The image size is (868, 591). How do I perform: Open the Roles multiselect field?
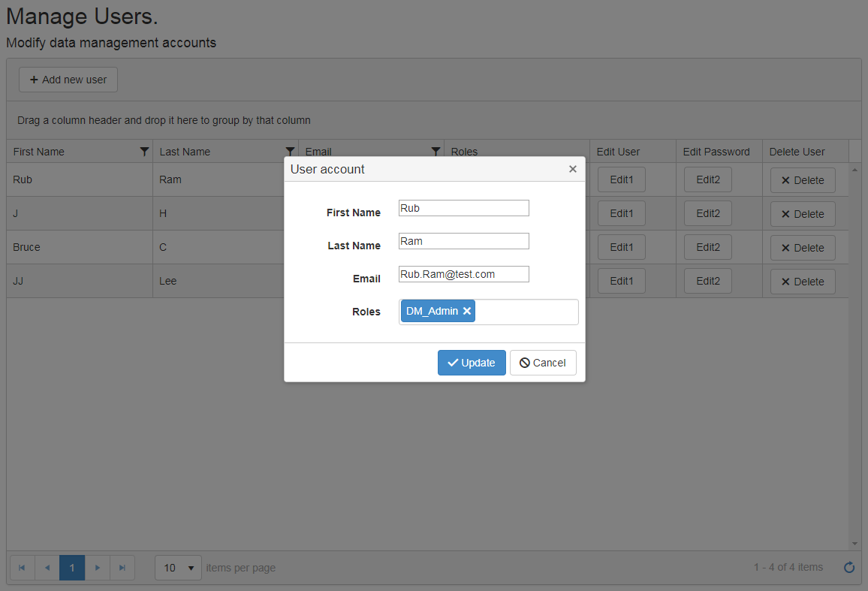(526, 312)
